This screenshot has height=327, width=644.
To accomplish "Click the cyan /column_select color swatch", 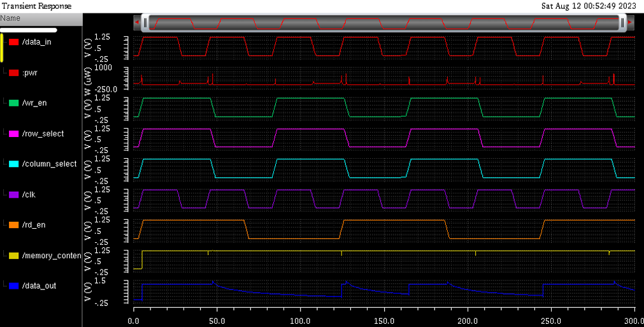I will coord(14,164).
